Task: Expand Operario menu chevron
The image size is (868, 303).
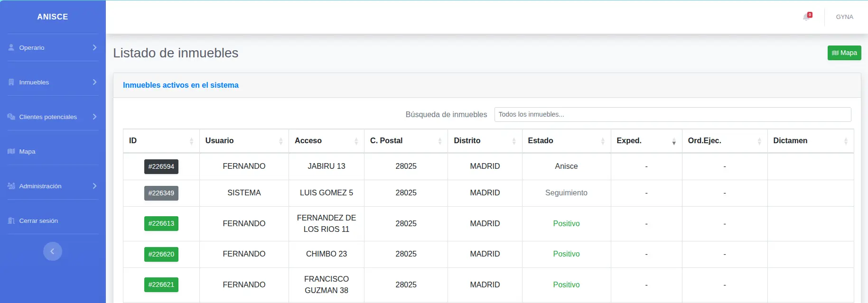Action: 94,47
